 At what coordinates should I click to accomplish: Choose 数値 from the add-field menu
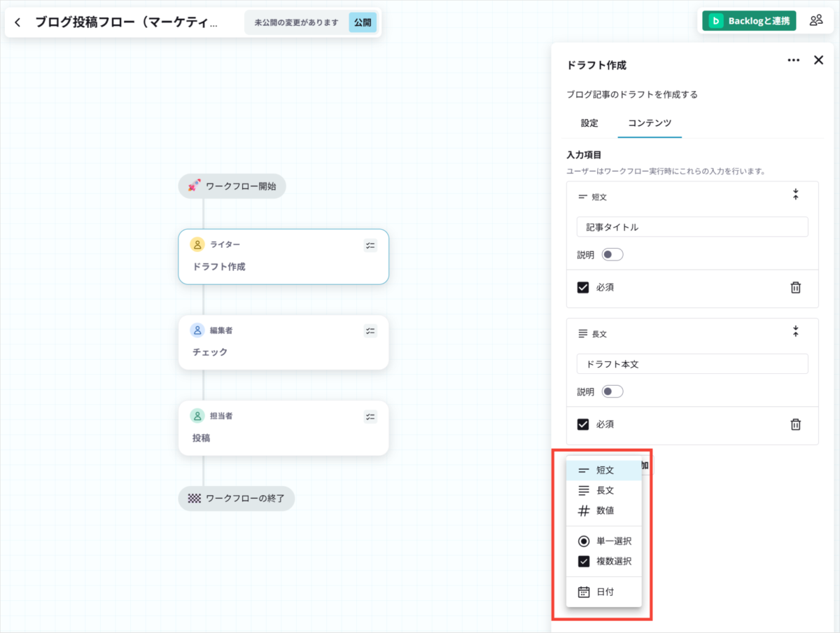603,510
